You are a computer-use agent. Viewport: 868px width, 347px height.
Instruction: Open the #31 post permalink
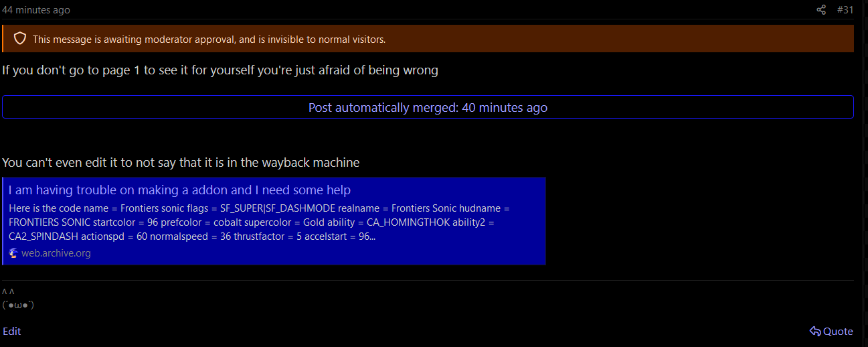point(845,9)
